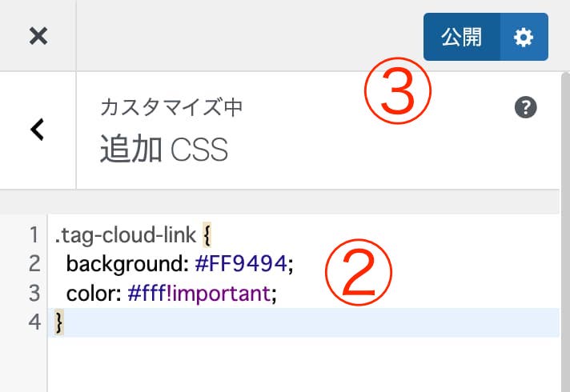Click the color property name on line 3
Image resolution: width=570 pixels, height=392 pixels.
(94, 294)
